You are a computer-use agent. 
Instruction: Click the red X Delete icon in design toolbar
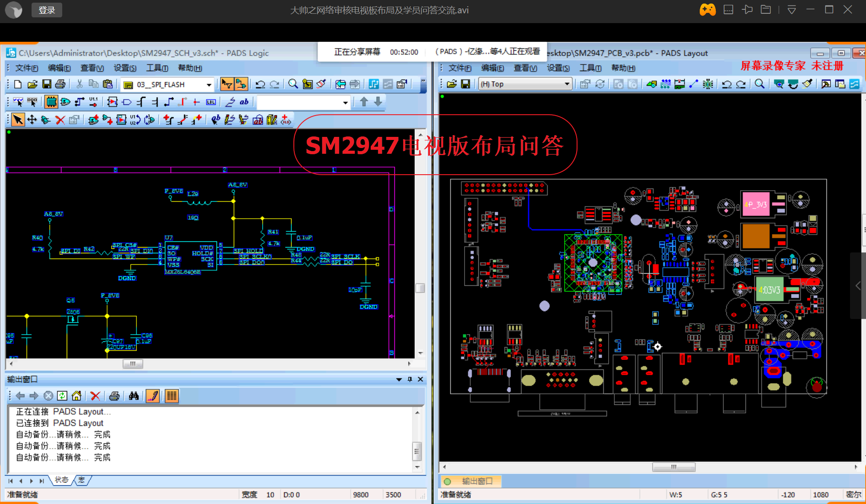pyautogui.click(x=60, y=120)
